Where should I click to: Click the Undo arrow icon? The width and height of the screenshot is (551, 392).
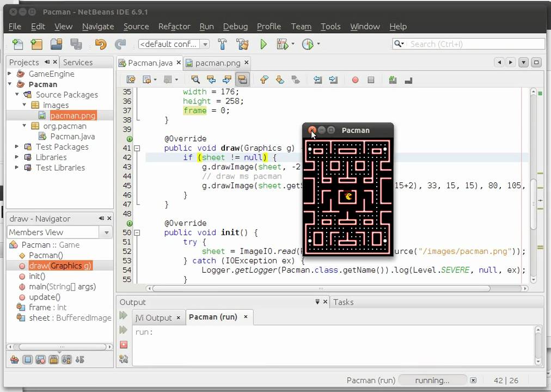coord(100,44)
